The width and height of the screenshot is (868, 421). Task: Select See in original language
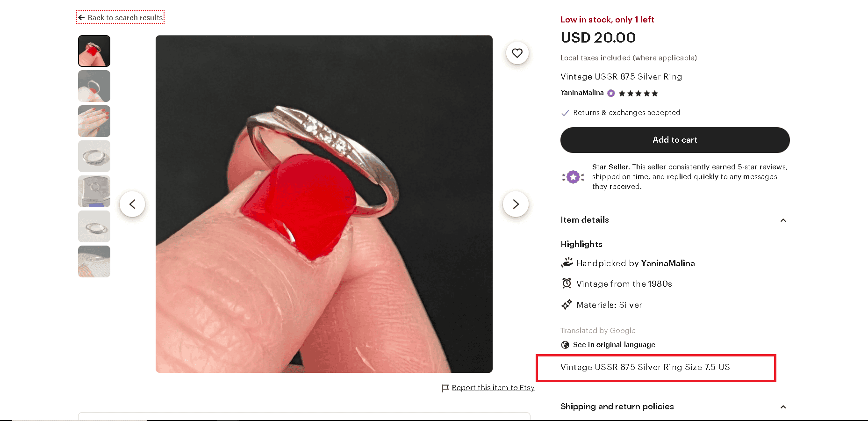point(614,345)
